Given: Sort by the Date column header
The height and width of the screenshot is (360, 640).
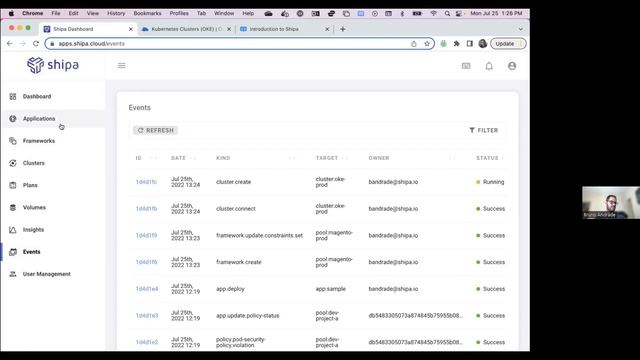Looking at the screenshot, I should click(x=178, y=158).
